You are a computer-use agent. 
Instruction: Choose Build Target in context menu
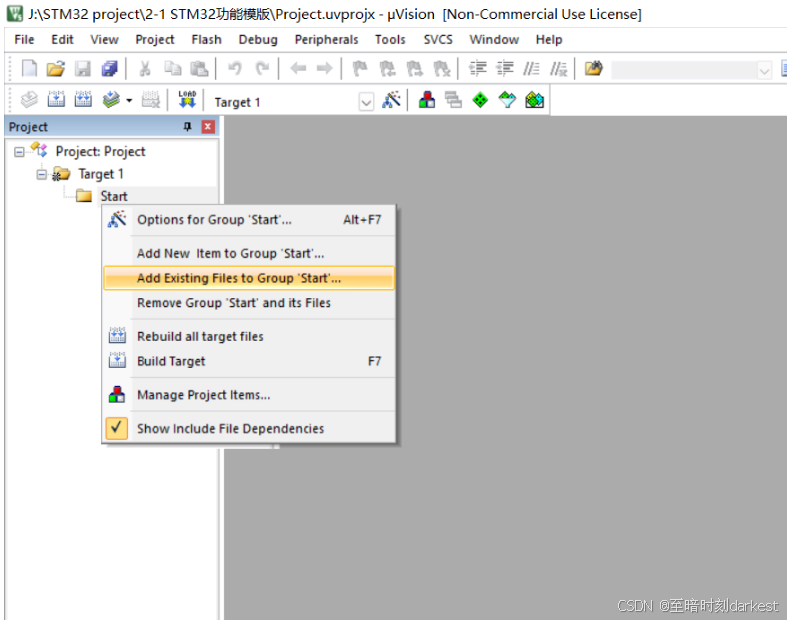(x=249, y=361)
